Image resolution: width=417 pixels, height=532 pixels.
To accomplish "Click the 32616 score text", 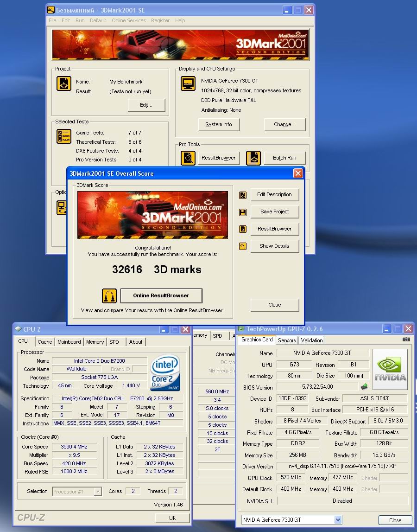I will 127,270.
